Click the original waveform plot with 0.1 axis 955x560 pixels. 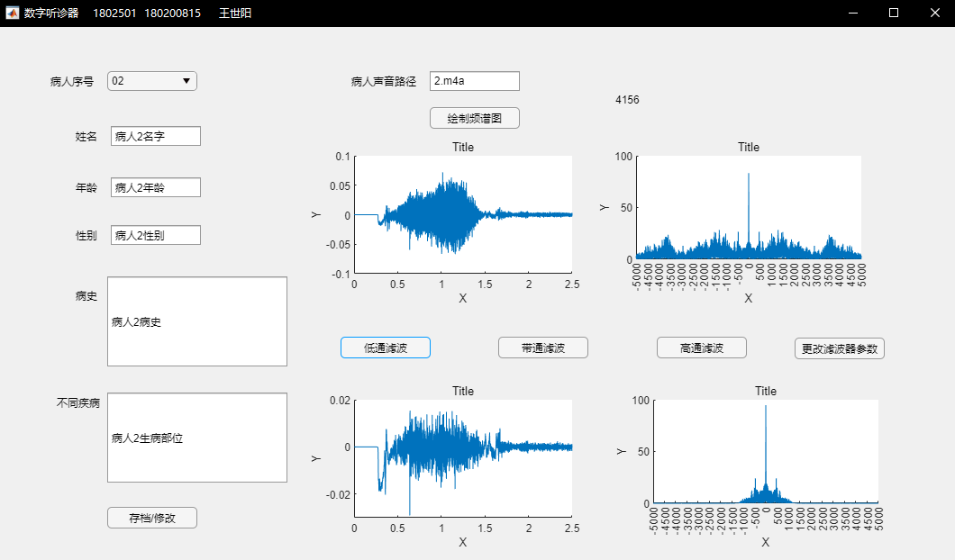click(x=463, y=214)
